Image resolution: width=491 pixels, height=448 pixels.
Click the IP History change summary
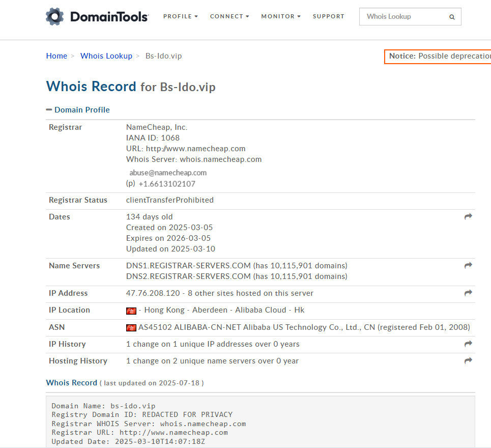click(213, 344)
